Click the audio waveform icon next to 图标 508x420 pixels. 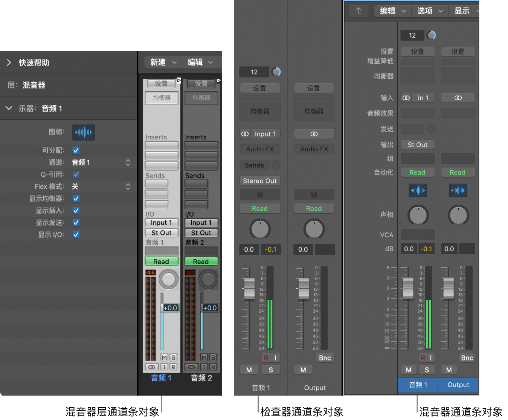pos(83,132)
